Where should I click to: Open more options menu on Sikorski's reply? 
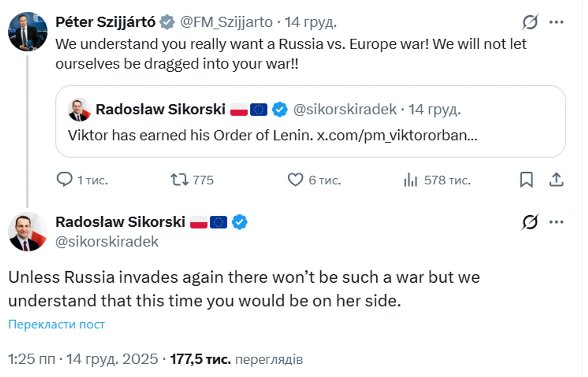click(556, 222)
